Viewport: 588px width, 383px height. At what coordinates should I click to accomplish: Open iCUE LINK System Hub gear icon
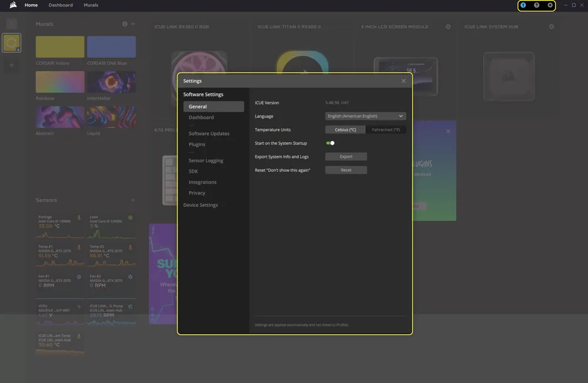click(x=552, y=26)
